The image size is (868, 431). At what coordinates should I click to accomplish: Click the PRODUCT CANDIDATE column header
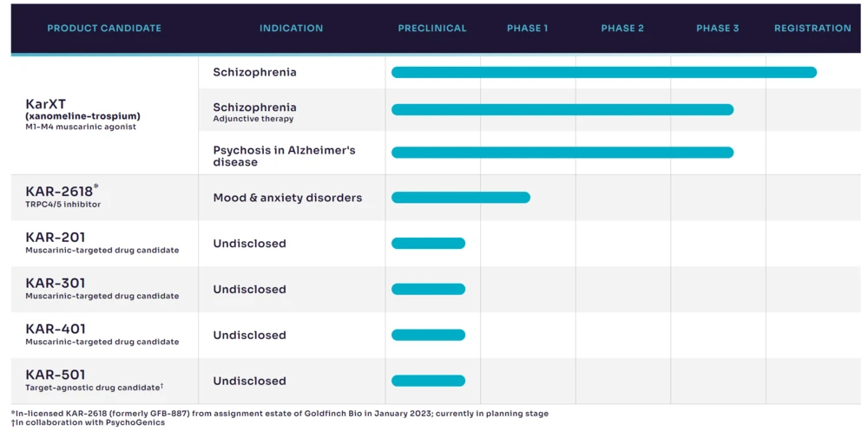pyautogui.click(x=104, y=29)
